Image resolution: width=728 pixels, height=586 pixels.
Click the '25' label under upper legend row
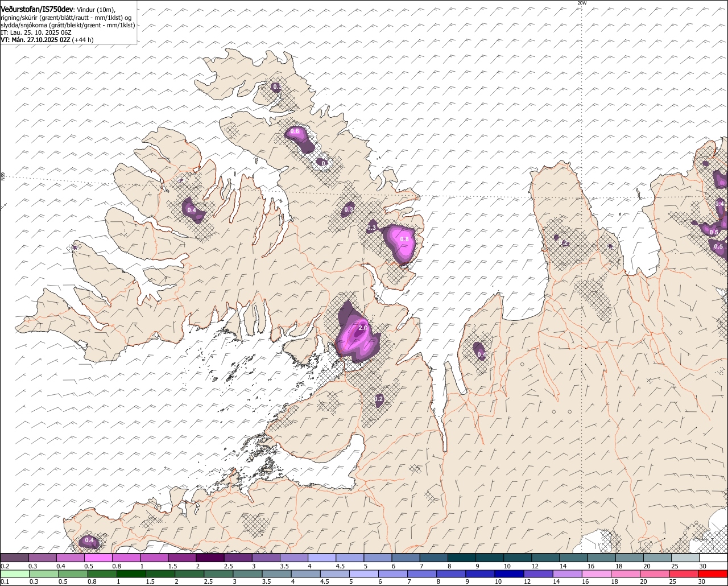coord(675,566)
